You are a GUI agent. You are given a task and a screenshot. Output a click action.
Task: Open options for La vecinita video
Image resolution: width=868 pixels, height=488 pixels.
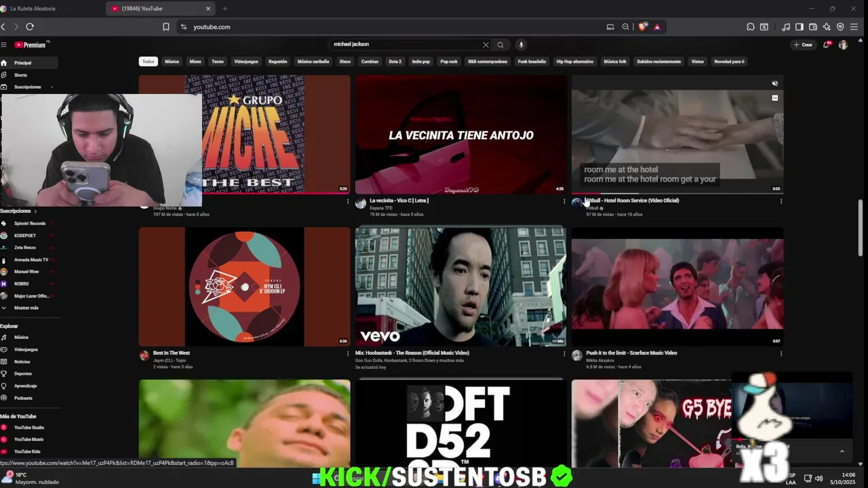tap(564, 201)
